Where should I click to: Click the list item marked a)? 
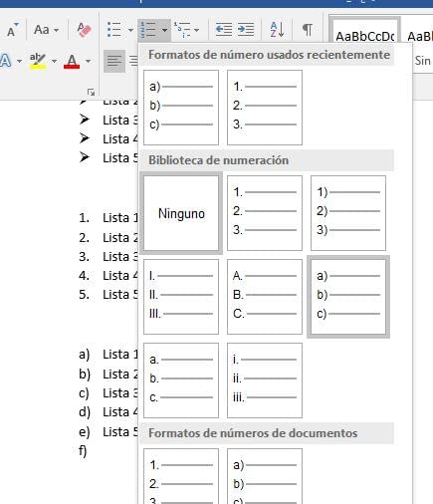(x=108, y=355)
